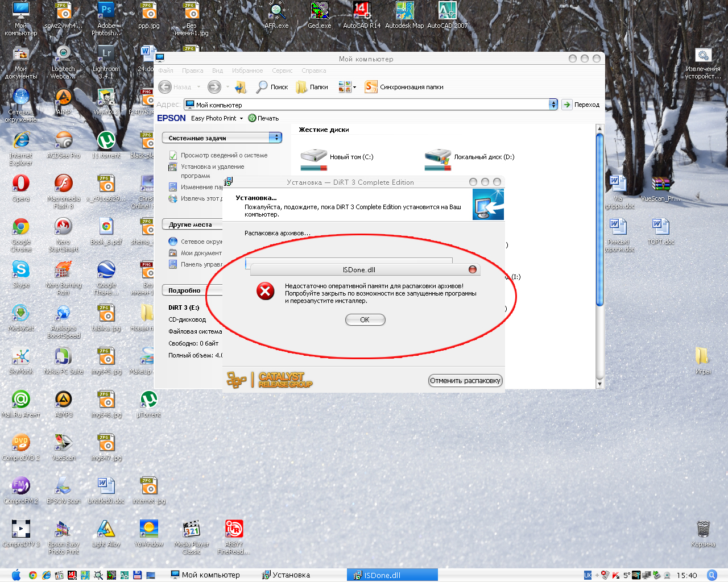This screenshot has height=582, width=728.
Task: Open the Справка menu
Action: (x=314, y=70)
